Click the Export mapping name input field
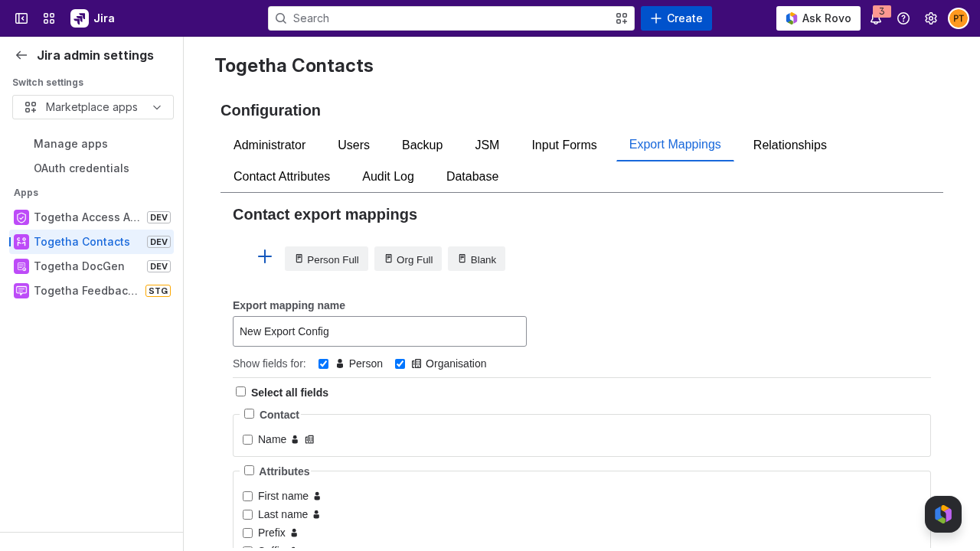This screenshot has width=980, height=551. pyautogui.click(x=380, y=331)
